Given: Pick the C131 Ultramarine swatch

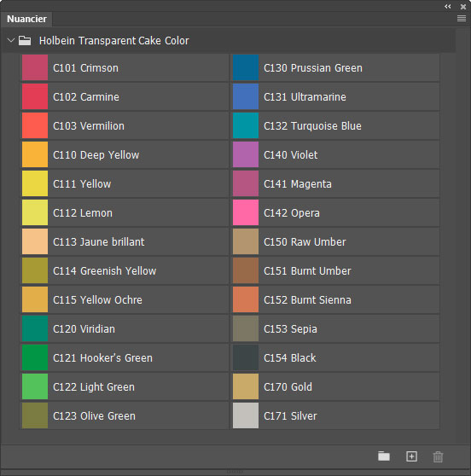Looking at the screenshot, I should [x=246, y=96].
